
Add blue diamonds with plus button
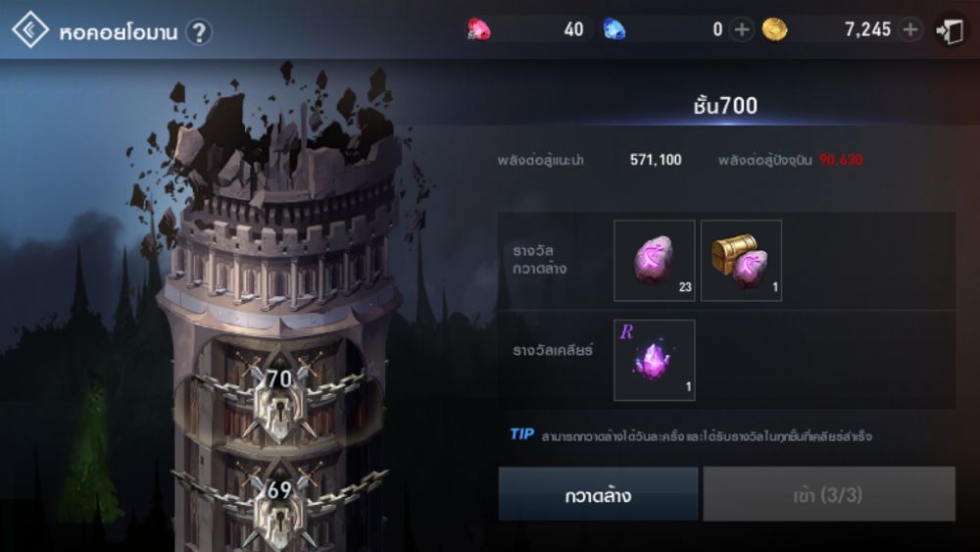coord(742,29)
